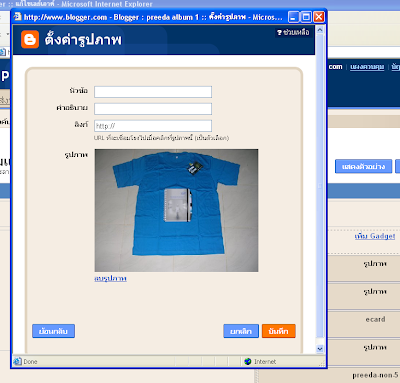Click the blue t-shirt image preview
Image resolution: width=400 pixels, height=383 pixels.
(x=176, y=210)
